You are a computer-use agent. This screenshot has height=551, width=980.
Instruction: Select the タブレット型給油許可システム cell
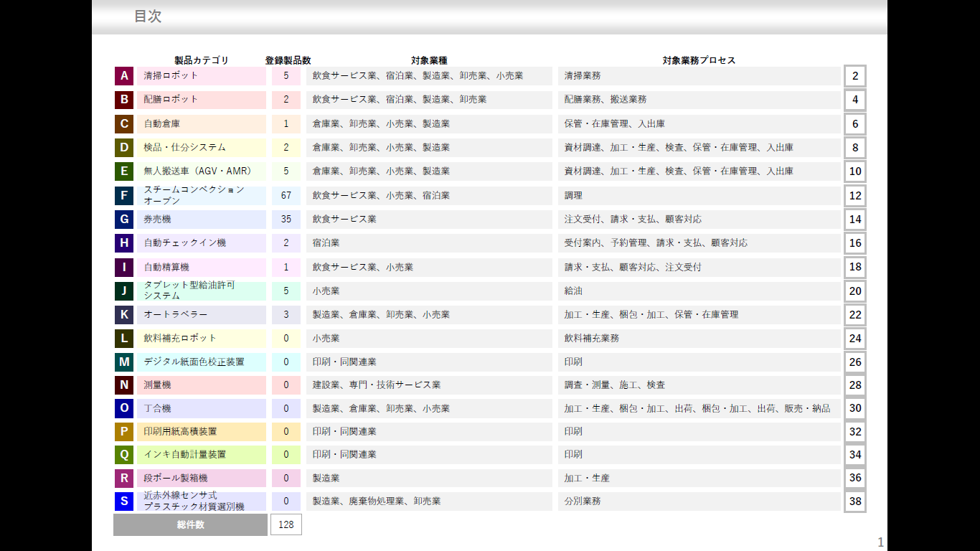202,291
